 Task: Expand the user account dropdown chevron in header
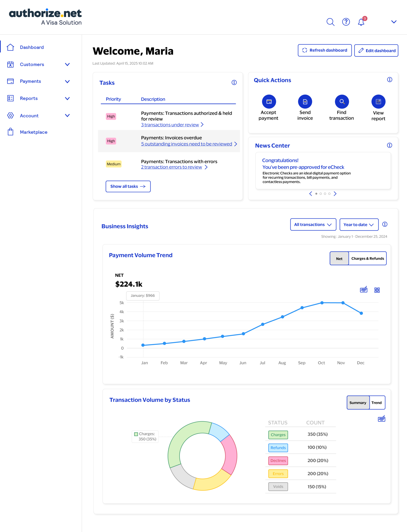tap(394, 22)
